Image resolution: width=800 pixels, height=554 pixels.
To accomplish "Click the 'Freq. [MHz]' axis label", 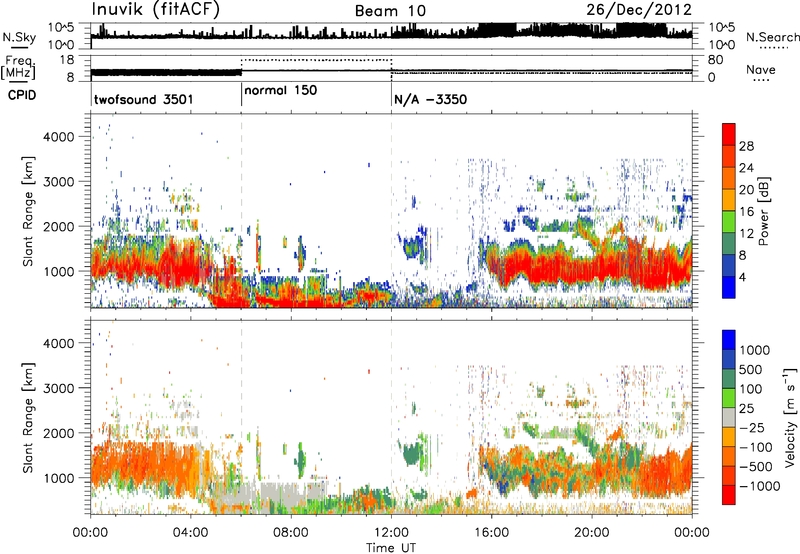I will [x=18, y=68].
